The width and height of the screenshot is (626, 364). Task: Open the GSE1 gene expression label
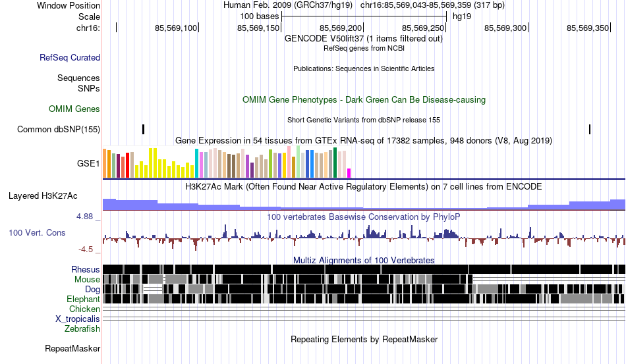point(88,163)
